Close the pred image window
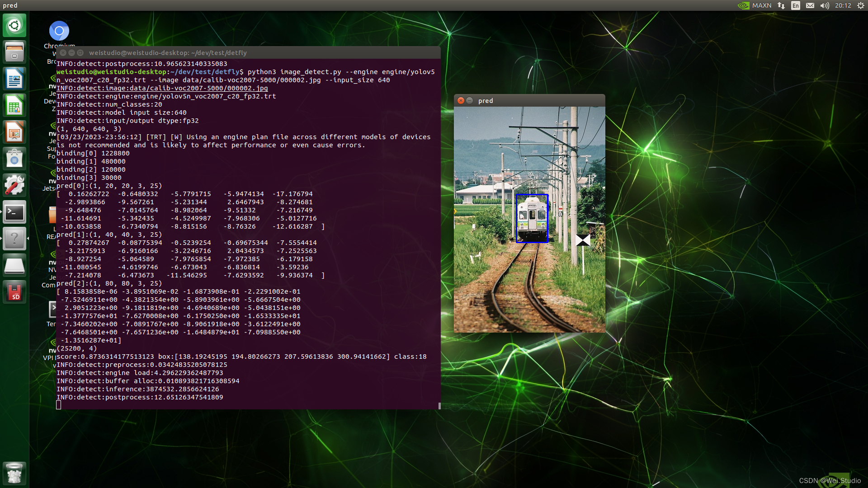 461,100
